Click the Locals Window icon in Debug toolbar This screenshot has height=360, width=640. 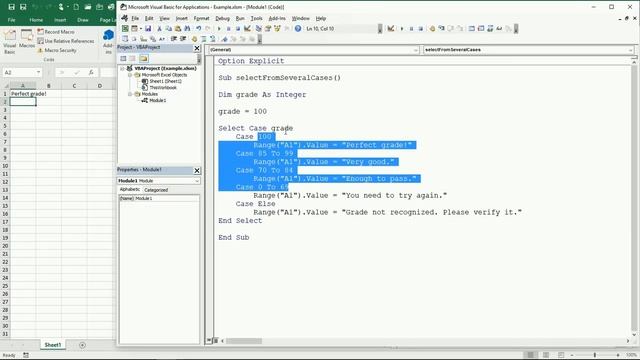pos(472,29)
